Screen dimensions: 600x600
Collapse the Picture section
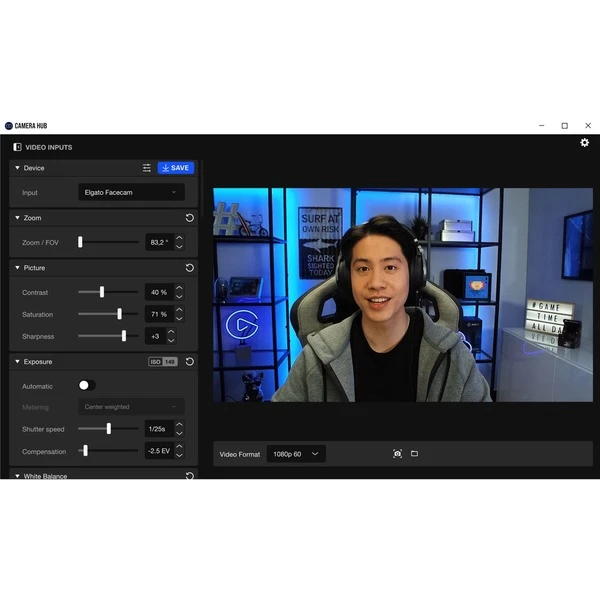click(17, 268)
